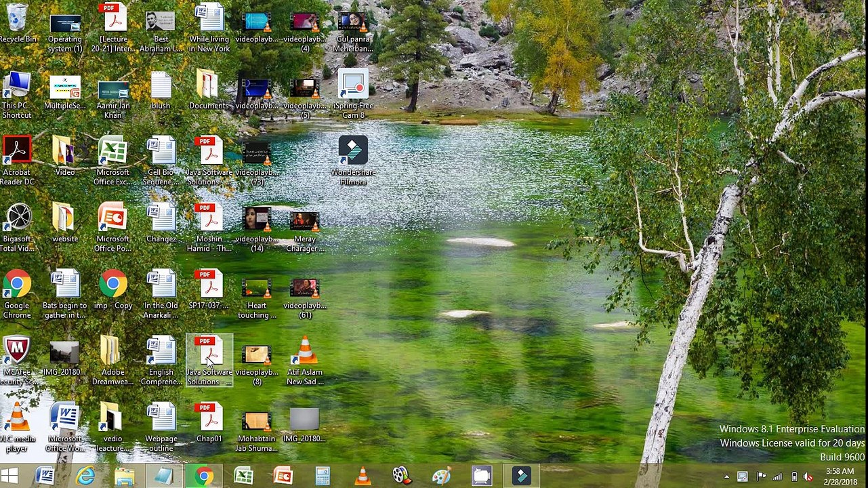Select the SP17-037 PDF file
Image resolution: width=868 pixels, height=488 pixels.
(x=209, y=290)
